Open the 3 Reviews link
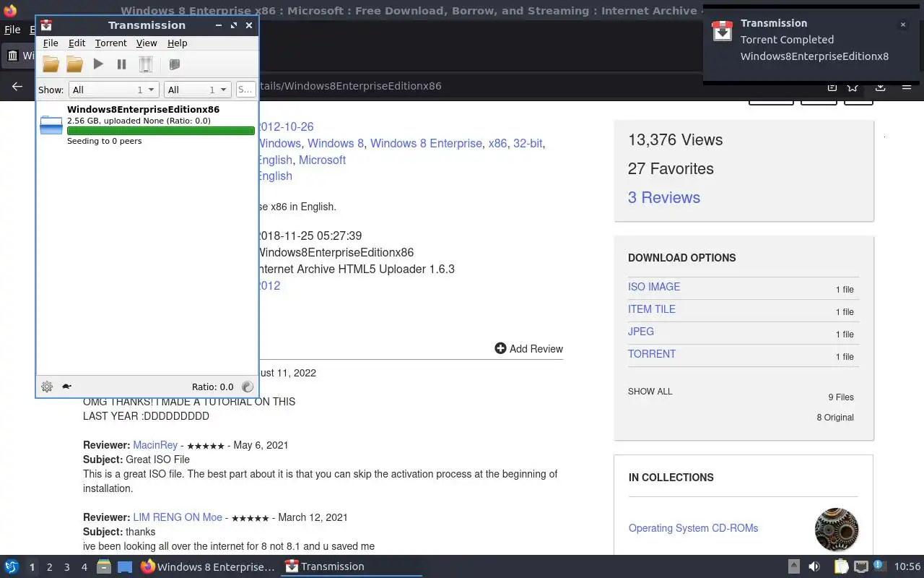This screenshot has height=578, width=924. (x=664, y=197)
